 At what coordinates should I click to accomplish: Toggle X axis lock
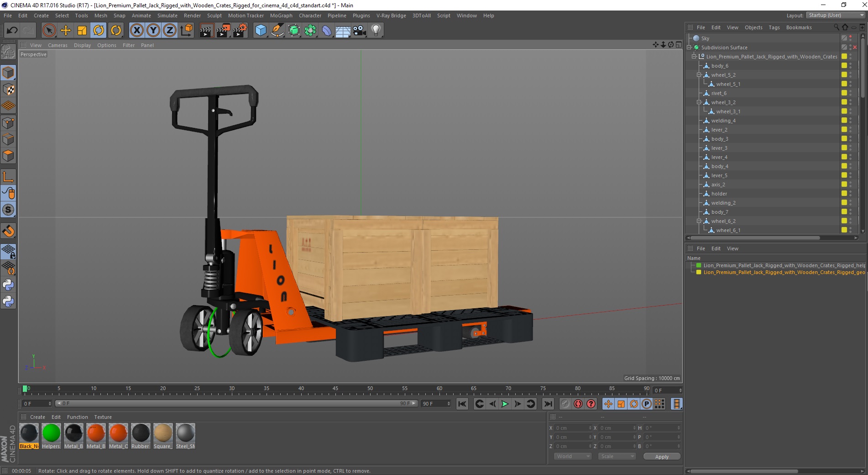click(x=136, y=31)
